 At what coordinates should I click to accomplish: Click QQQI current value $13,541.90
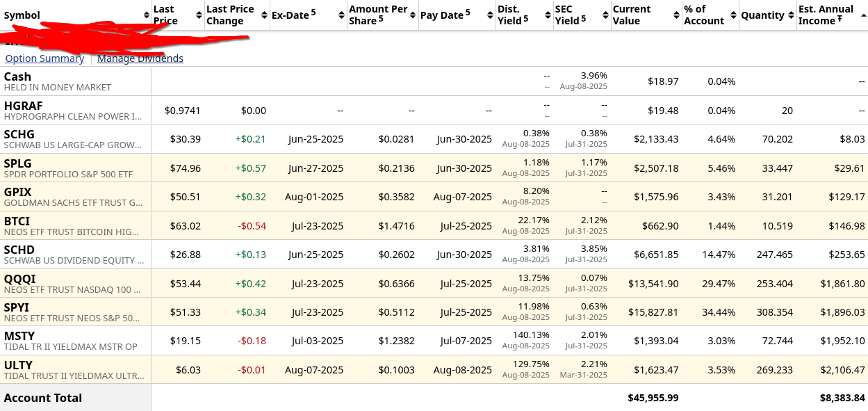(x=653, y=284)
